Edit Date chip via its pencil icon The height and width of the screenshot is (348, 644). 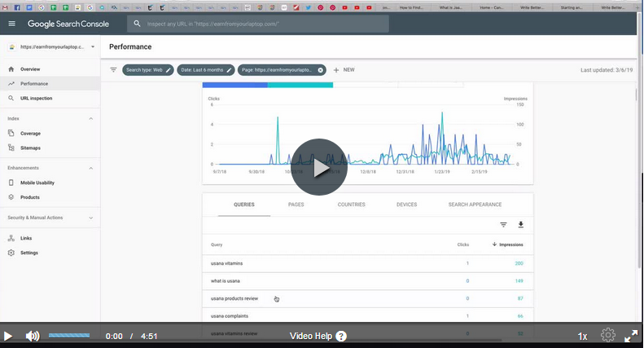[x=229, y=70]
